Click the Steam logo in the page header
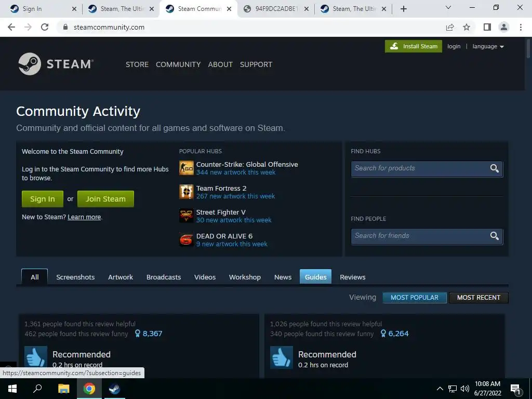This screenshot has width=532, height=399. [x=56, y=64]
